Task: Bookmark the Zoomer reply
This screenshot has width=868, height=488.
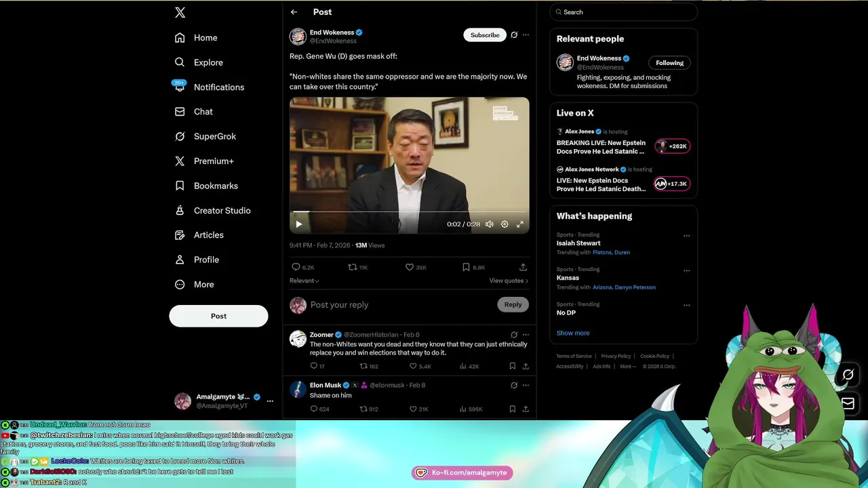Action: click(x=512, y=366)
